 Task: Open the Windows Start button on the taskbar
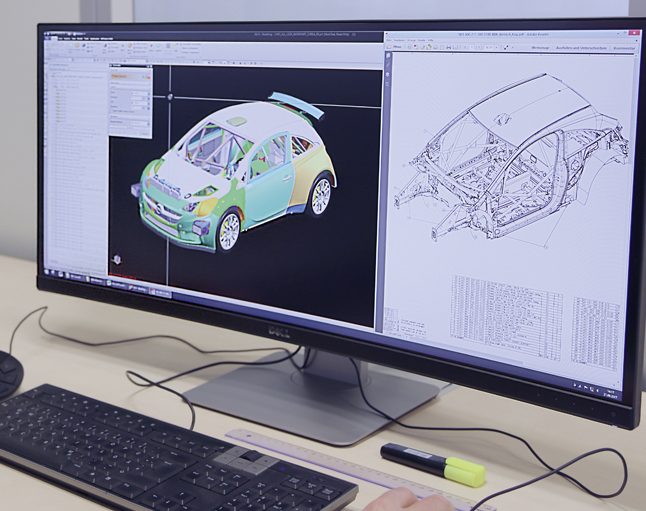[47, 272]
